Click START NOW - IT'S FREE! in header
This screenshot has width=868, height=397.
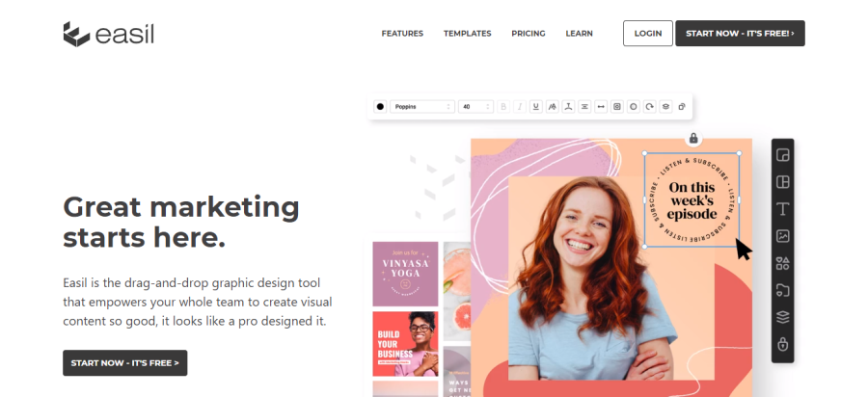[740, 33]
